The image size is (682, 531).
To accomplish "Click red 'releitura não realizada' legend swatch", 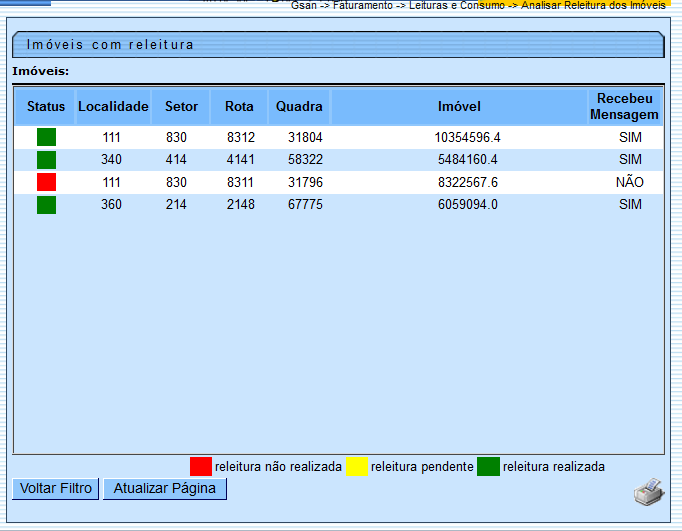I will pyautogui.click(x=201, y=466).
